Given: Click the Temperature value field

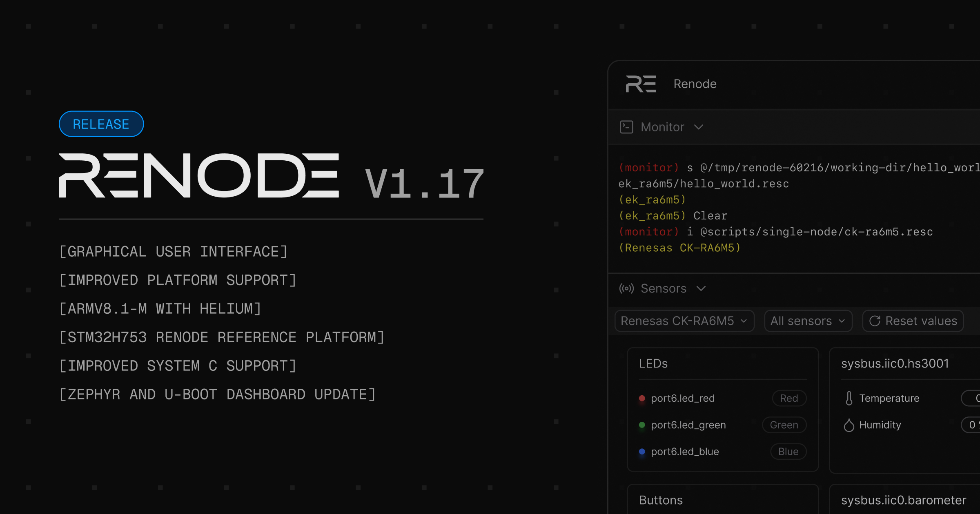Looking at the screenshot, I should tap(971, 398).
